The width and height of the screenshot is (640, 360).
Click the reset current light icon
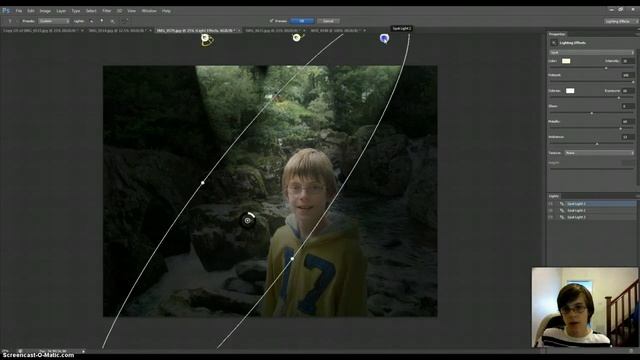point(125,21)
